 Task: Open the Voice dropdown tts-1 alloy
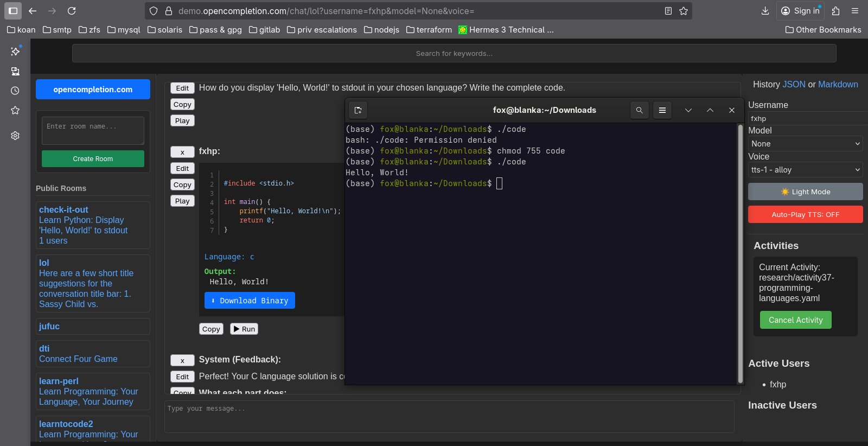pos(805,170)
